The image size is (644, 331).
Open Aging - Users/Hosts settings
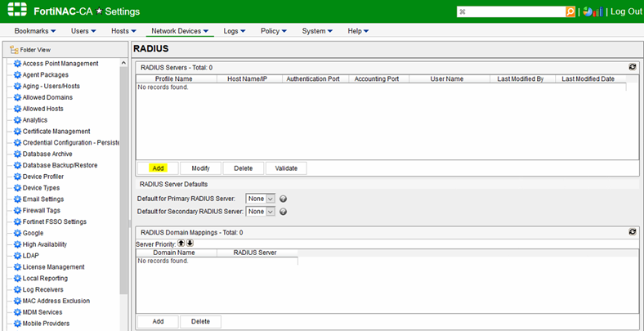(x=51, y=87)
